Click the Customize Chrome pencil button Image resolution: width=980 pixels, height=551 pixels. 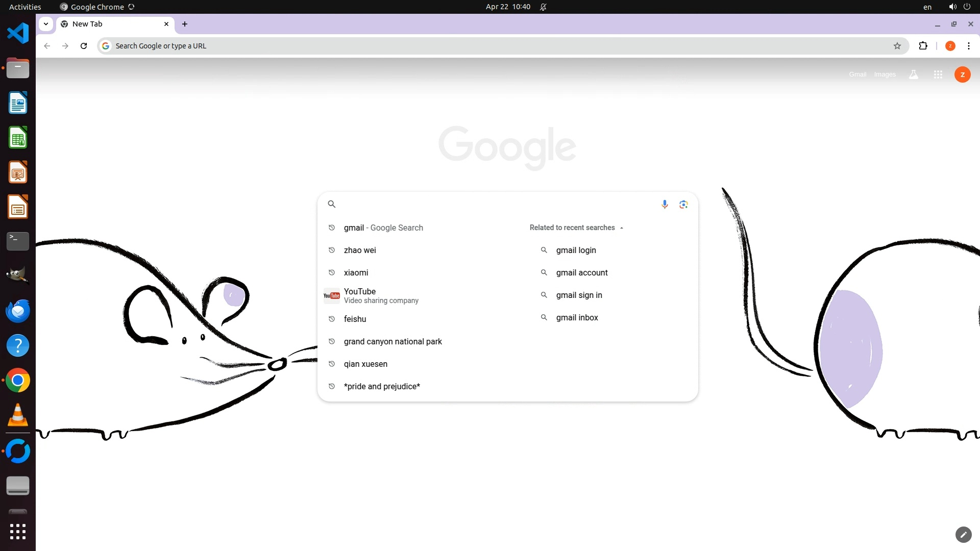pos(963,534)
